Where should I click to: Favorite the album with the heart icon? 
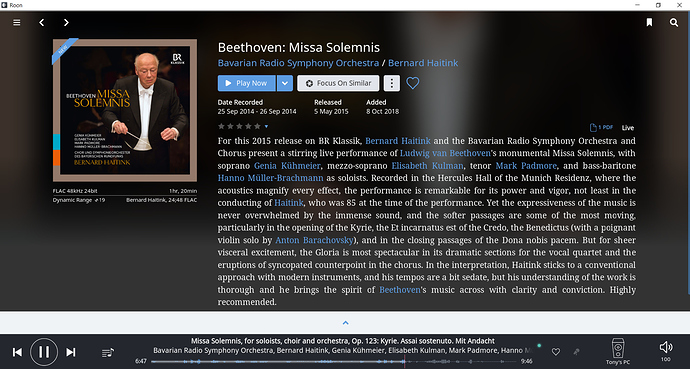[x=412, y=83]
